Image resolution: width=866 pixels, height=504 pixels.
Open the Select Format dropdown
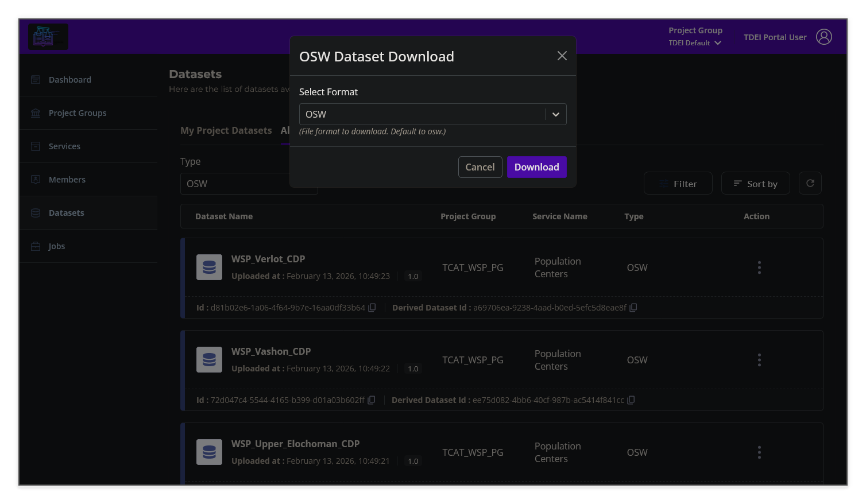click(x=432, y=114)
